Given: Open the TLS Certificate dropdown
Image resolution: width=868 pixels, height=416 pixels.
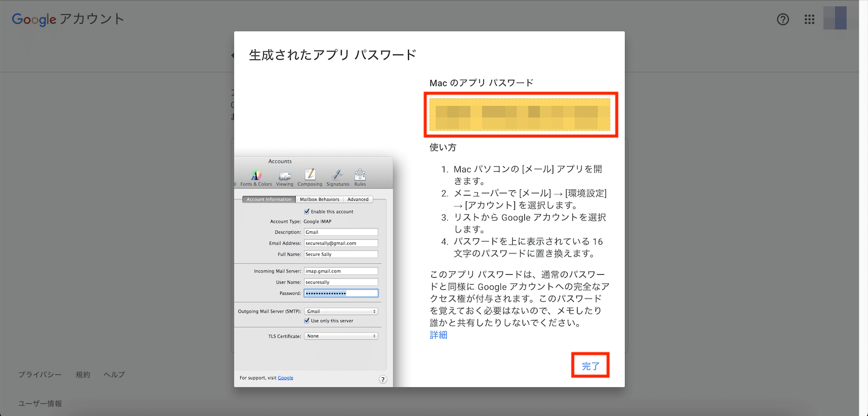Looking at the screenshot, I should (341, 336).
